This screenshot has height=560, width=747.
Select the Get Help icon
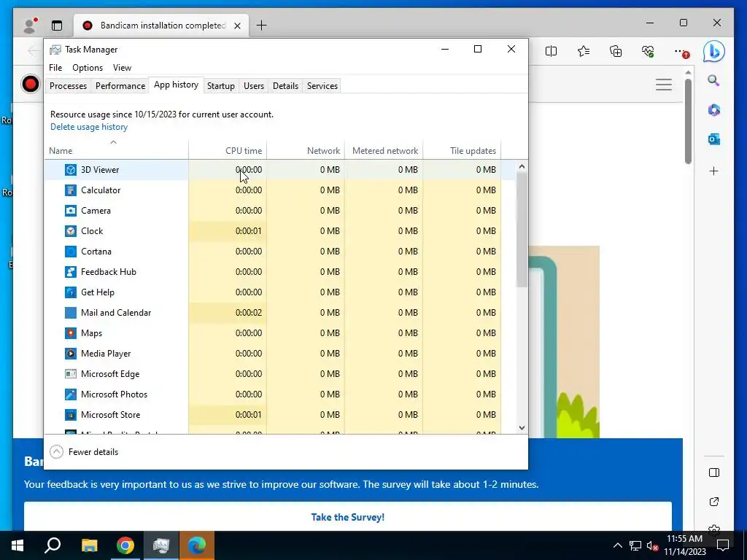(x=71, y=293)
